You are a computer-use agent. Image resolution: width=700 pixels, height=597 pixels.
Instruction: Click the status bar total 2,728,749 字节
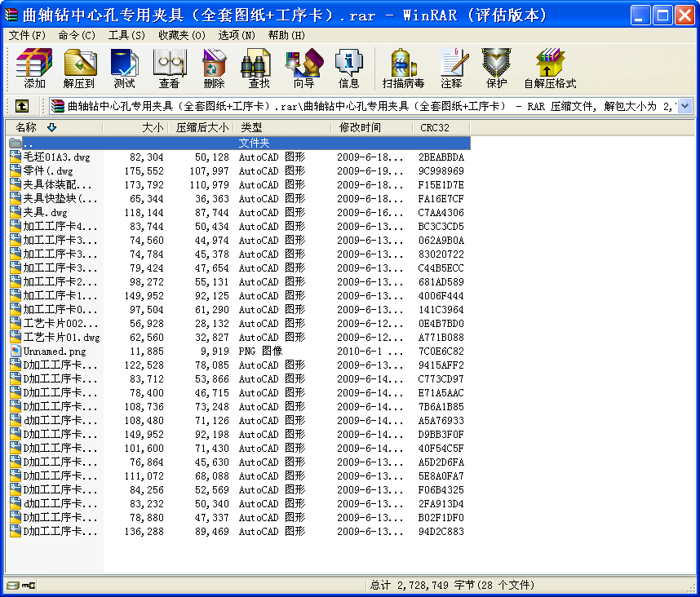pos(452,585)
